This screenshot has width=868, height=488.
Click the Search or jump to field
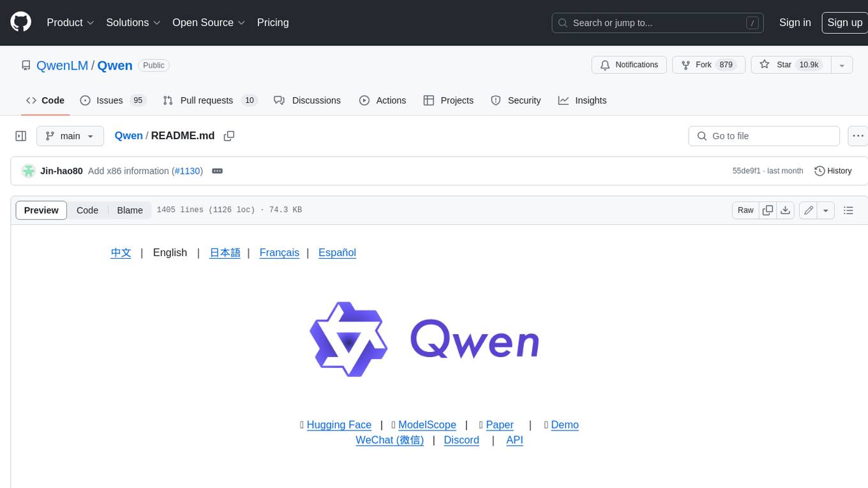pos(657,23)
